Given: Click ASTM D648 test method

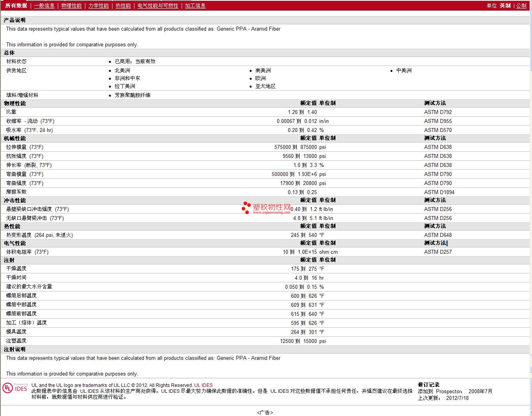Looking at the screenshot, I should (x=438, y=235).
